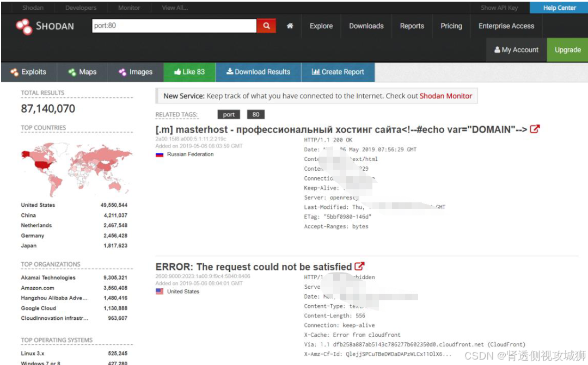Open Enterprise Access page
Image resolution: width=588 pixels, height=365 pixels.
pyautogui.click(x=506, y=26)
